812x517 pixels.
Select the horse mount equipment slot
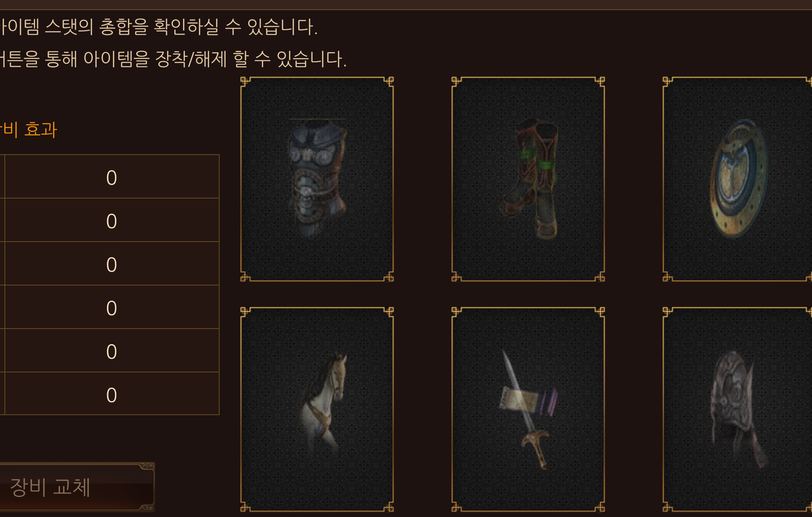[x=317, y=409]
